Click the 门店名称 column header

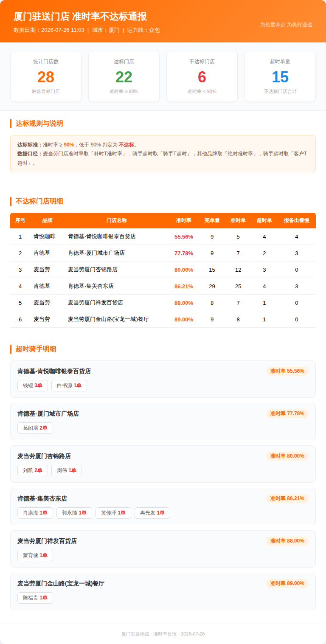(117, 220)
